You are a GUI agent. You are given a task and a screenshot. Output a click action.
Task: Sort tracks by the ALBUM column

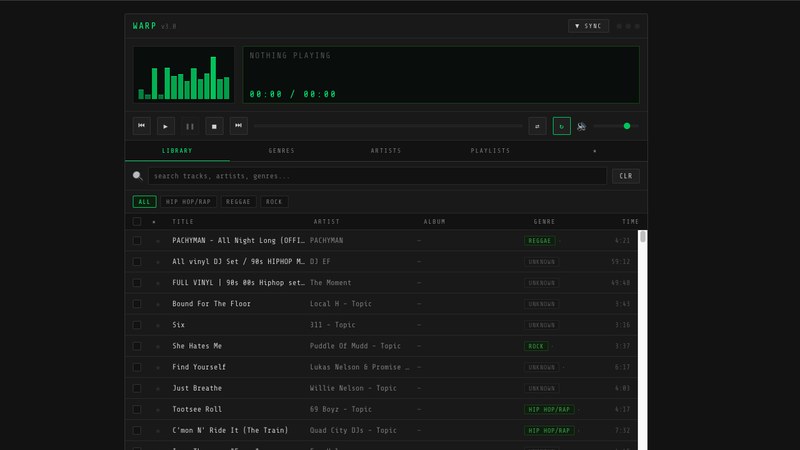tap(435, 222)
